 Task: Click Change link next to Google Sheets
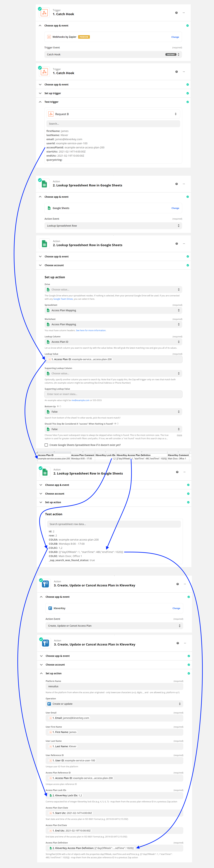coord(175,208)
